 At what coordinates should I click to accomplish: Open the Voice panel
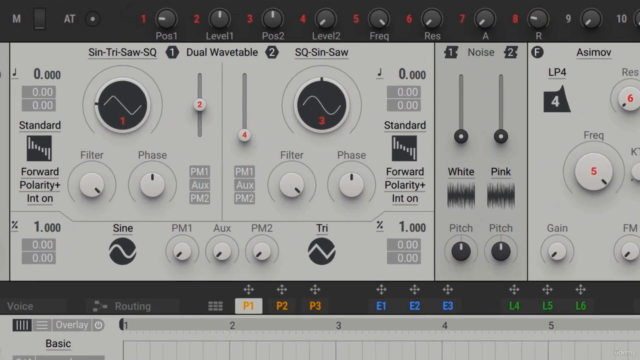click(x=20, y=306)
